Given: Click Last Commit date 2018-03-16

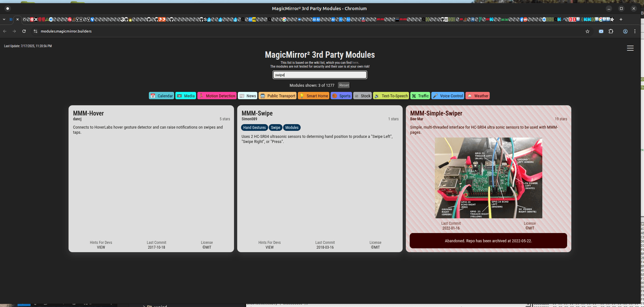Looking at the screenshot, I should pos(325,247).
